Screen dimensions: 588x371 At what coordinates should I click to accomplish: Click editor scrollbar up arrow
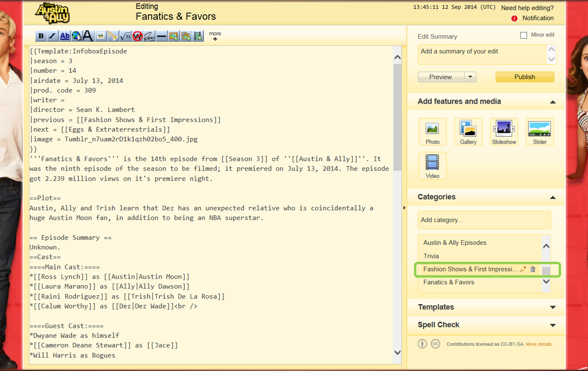398,57
